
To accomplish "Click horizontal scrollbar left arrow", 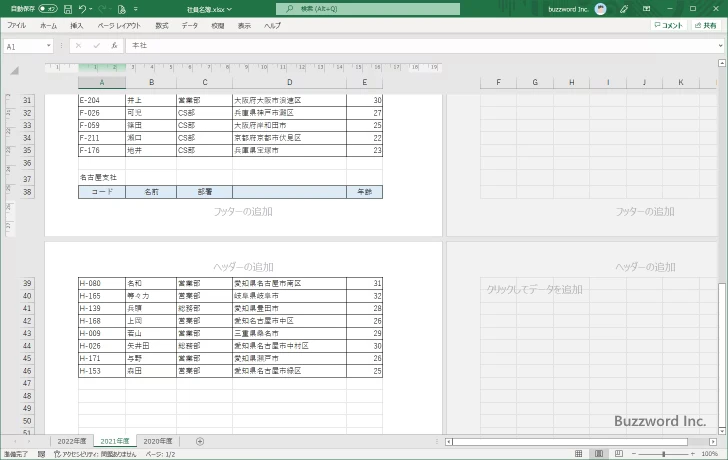I will coord(448,441).
